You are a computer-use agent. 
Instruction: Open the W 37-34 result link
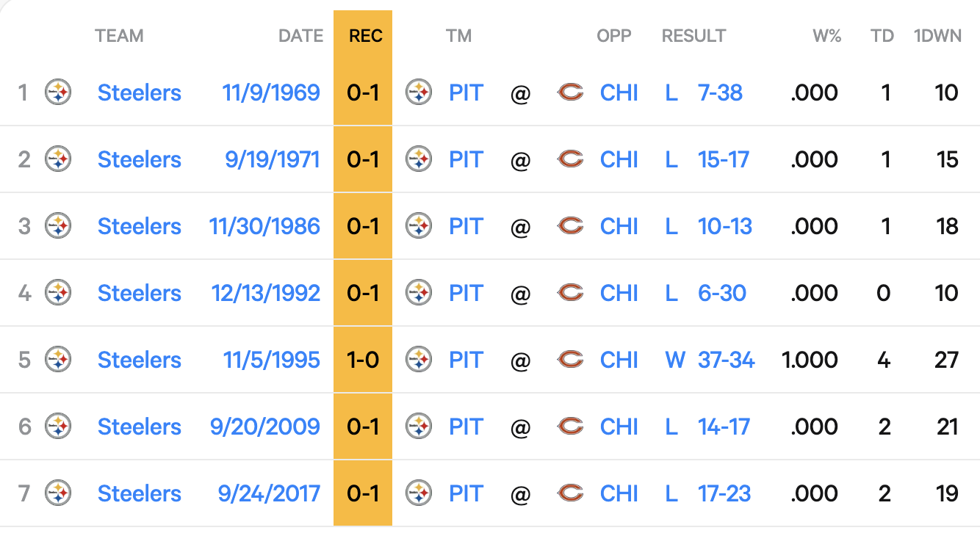click(710, 360)
